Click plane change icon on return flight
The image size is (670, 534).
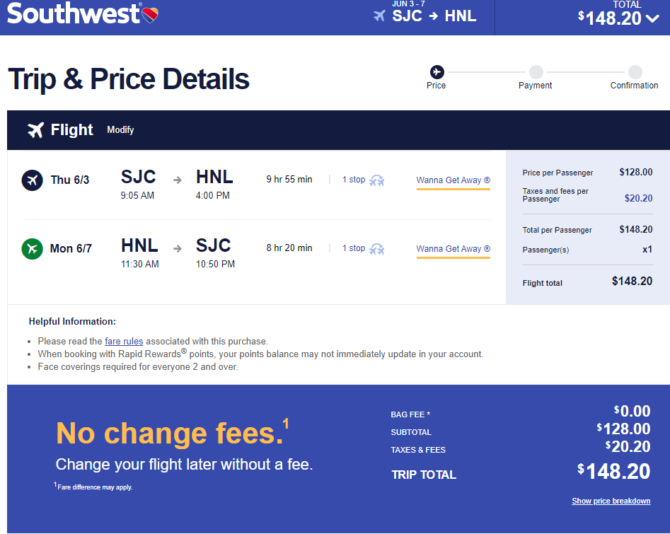click(376, 249)
